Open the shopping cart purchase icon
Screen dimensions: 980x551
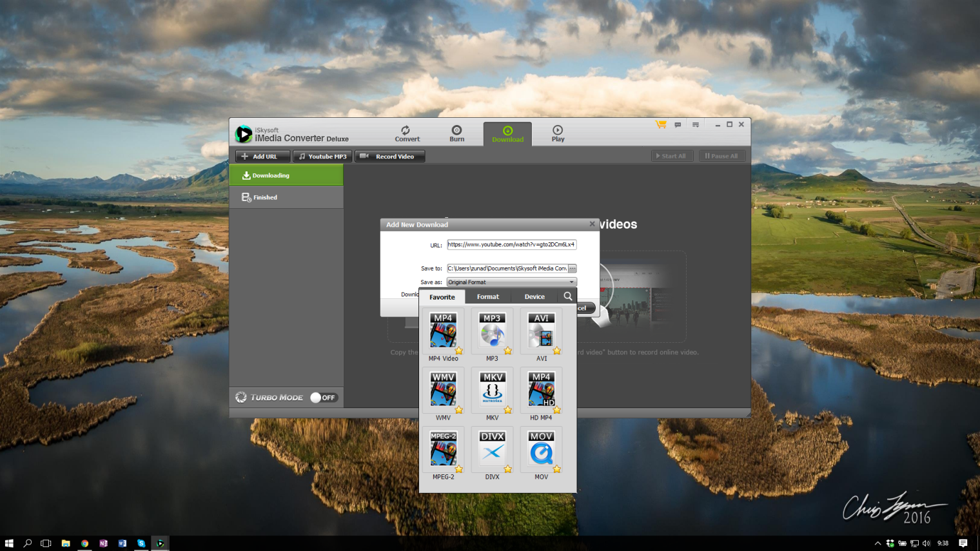(x=661, y=124)
